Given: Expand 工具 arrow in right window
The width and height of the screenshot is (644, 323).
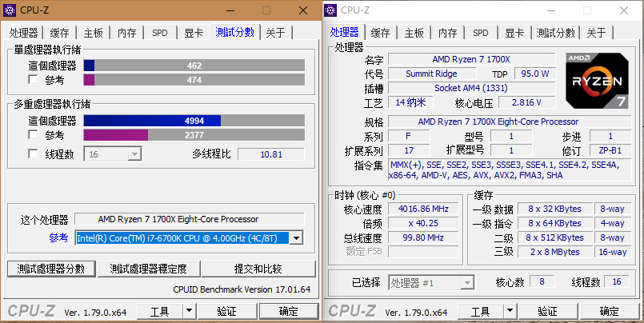Looking at the screenshot, I should point(510,312).
